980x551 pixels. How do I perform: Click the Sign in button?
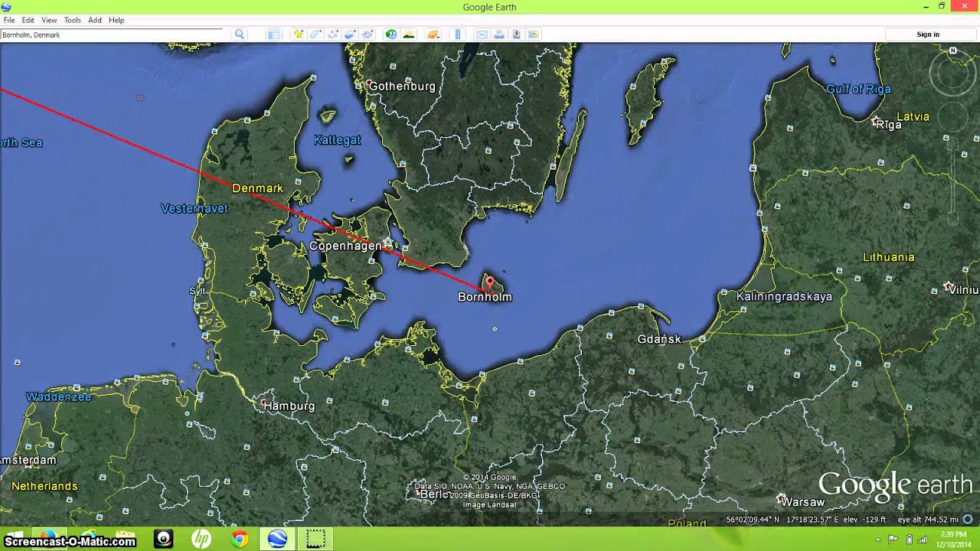928,34
